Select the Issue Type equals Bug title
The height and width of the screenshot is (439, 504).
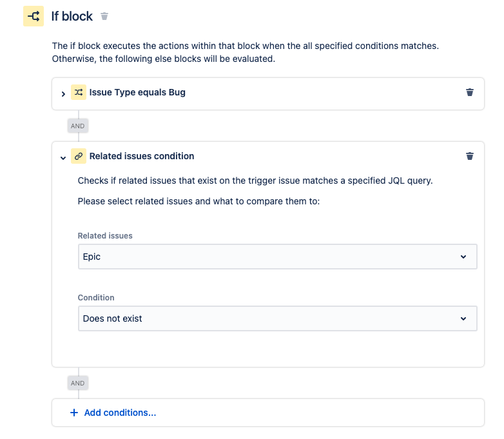pyautogui.click(x=137, y=93)
